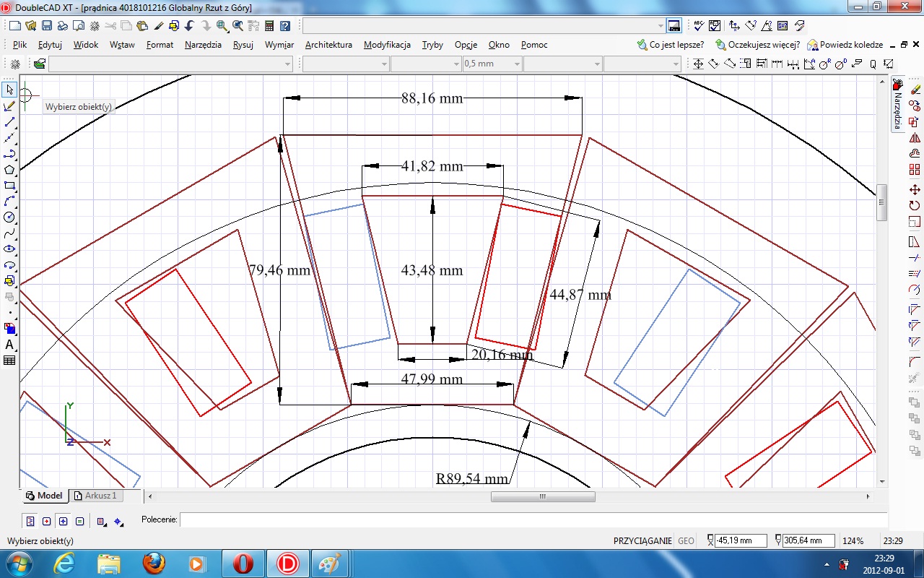
Task: Open the Wymiar menu
Action: pyautogui.click(x=279, y=45)
